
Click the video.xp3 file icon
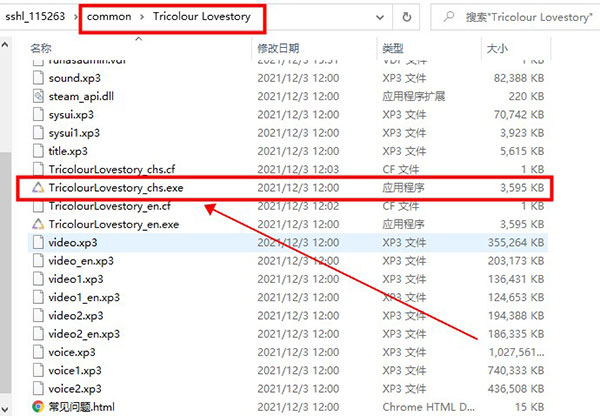click(38, 243)
